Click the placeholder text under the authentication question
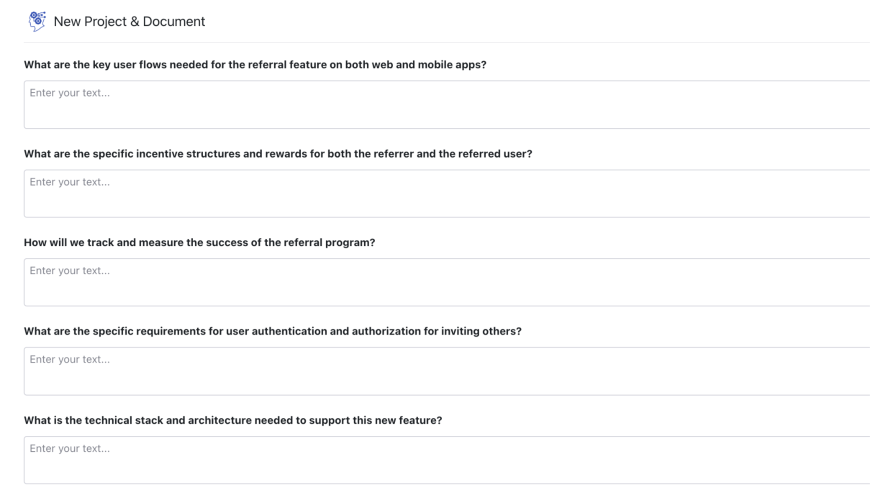Screen dimensions: 870x495 point(69,360)
